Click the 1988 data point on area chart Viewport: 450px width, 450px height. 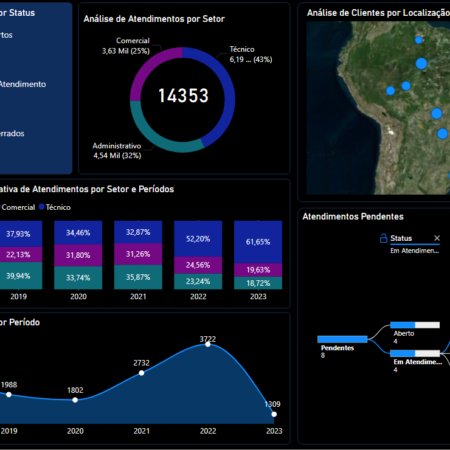click(9, 395)
